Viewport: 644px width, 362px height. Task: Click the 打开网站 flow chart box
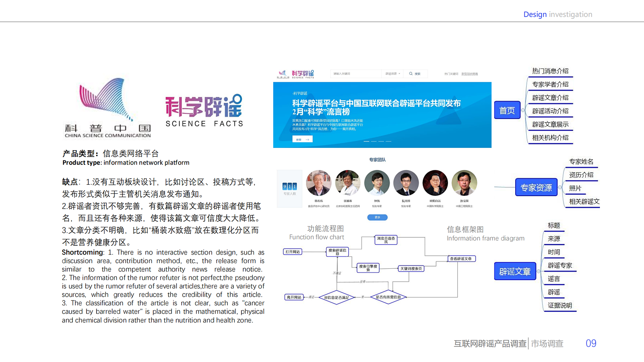click(x=292, y=252)
